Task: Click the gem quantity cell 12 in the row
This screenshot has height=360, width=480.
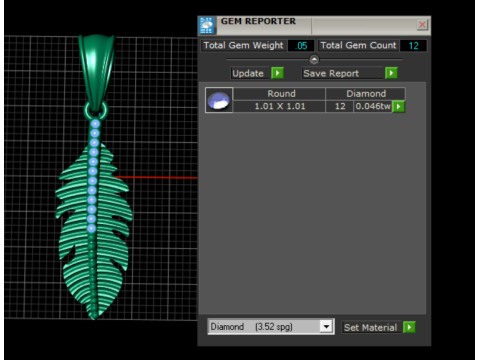Action: 340,106
